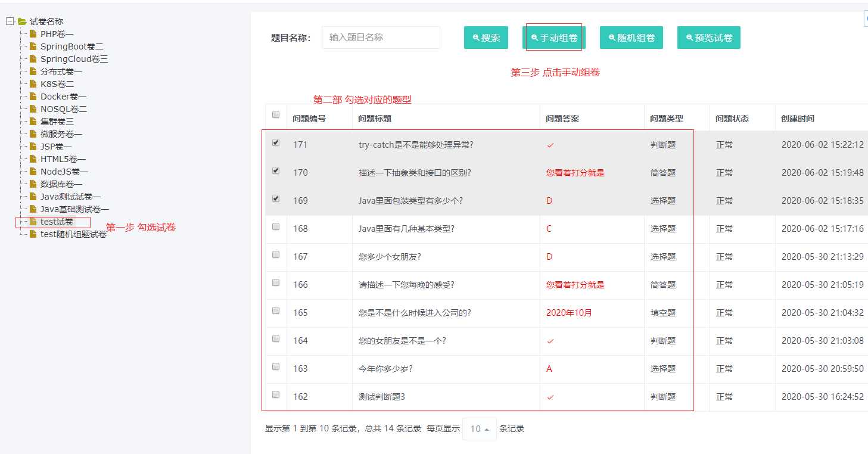868x454 pixels.
Task: Click the 创建时间 column header
Action: click(x=798, y=119)
